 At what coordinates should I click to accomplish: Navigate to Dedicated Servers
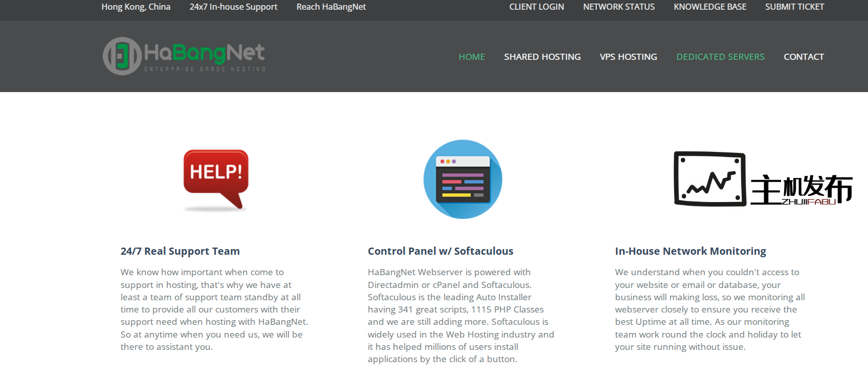[720, 57]
